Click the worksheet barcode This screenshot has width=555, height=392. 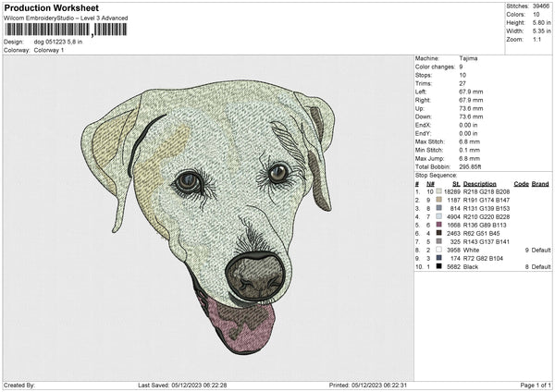tap(66, 30)
